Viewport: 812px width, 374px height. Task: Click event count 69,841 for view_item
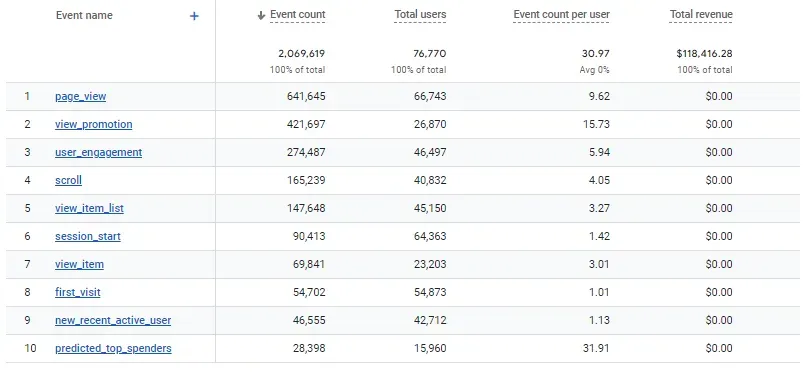[309, 264]
